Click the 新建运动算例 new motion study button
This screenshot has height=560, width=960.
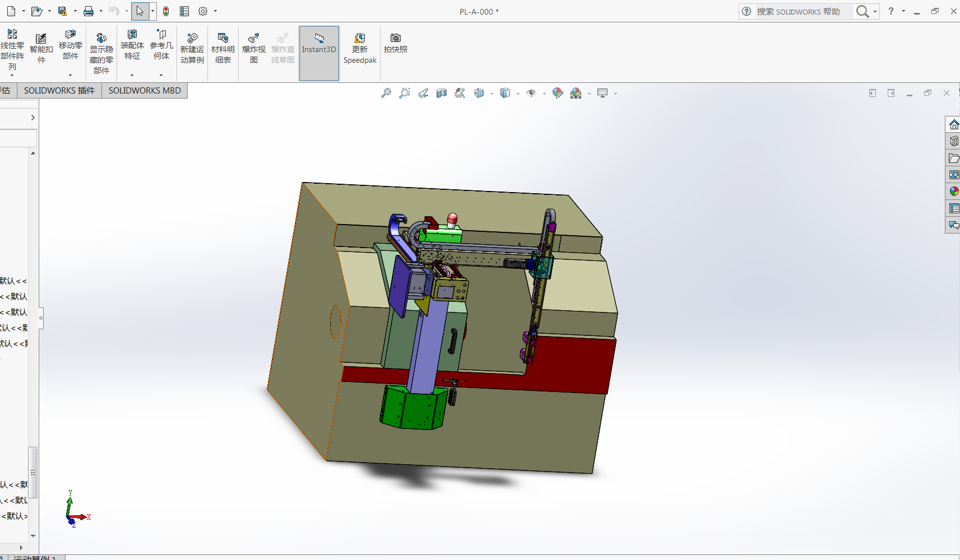pos(192,48)
